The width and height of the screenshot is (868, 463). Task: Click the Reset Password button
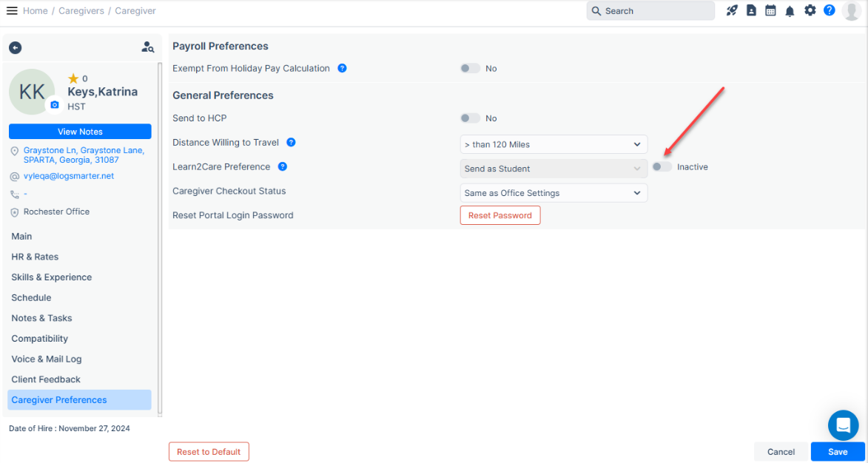pyautogui.click(x=500, y=215)
